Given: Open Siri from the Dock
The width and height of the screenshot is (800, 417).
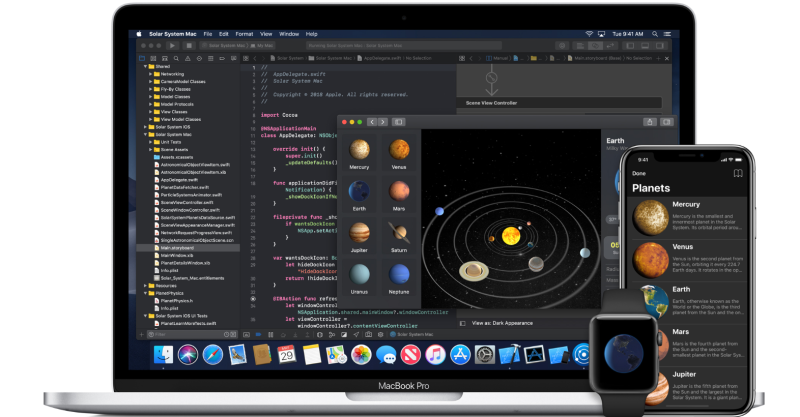Looking at the screenshot, I should coord(188,355).
